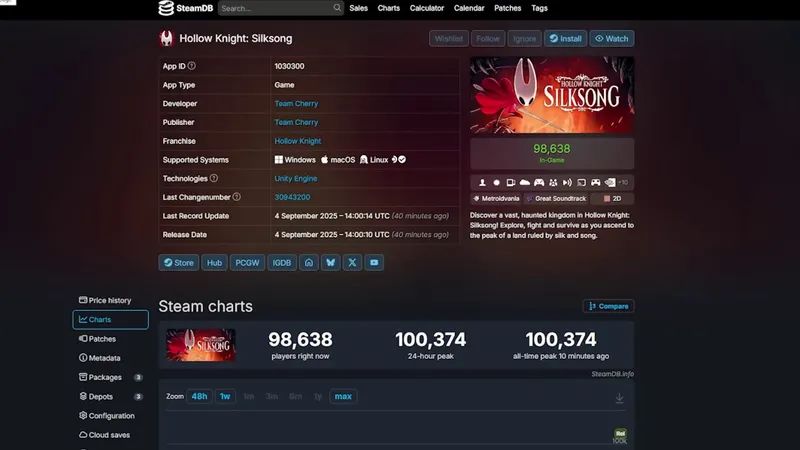Open the Tags page
This screenshot has width=800, height=450.
539,8
